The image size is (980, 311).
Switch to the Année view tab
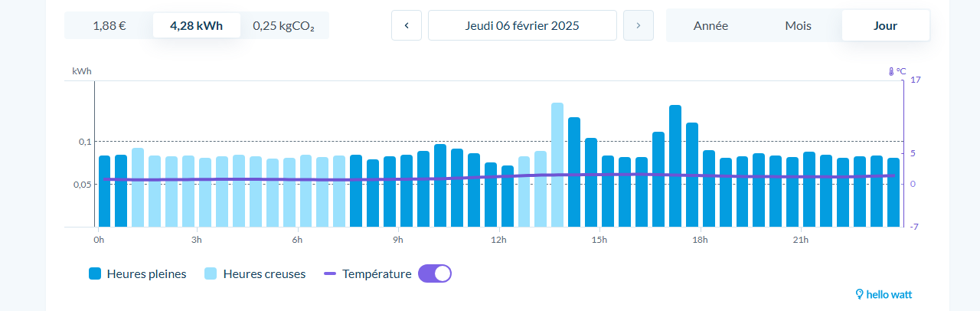[x=710, y=25]
